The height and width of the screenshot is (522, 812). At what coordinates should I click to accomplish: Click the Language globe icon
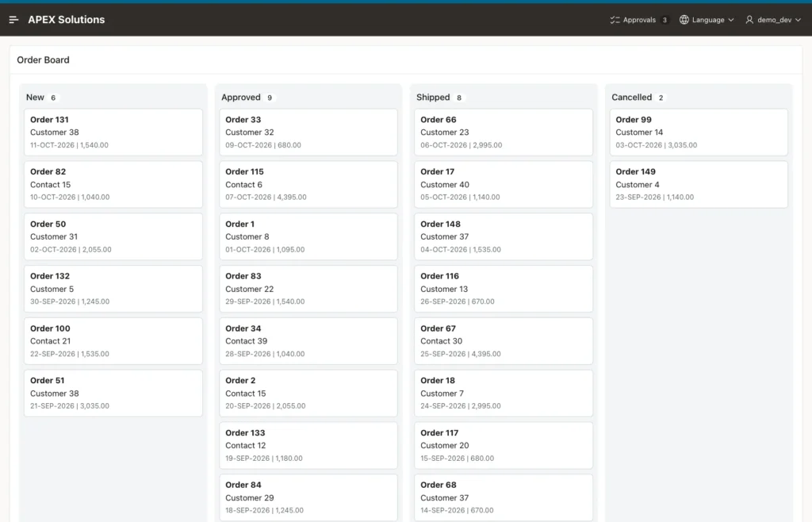(x=684, y=20)
